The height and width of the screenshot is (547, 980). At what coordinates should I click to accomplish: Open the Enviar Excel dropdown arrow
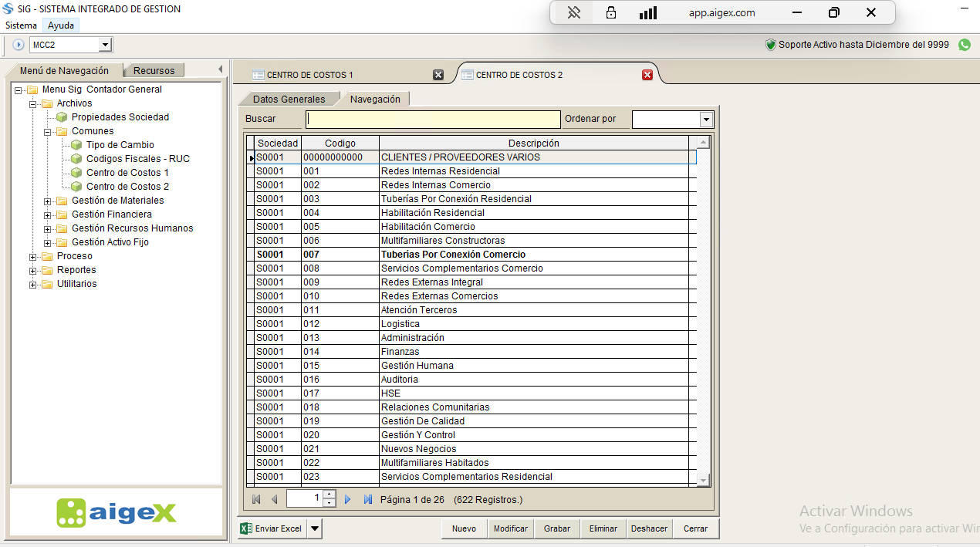315,528
